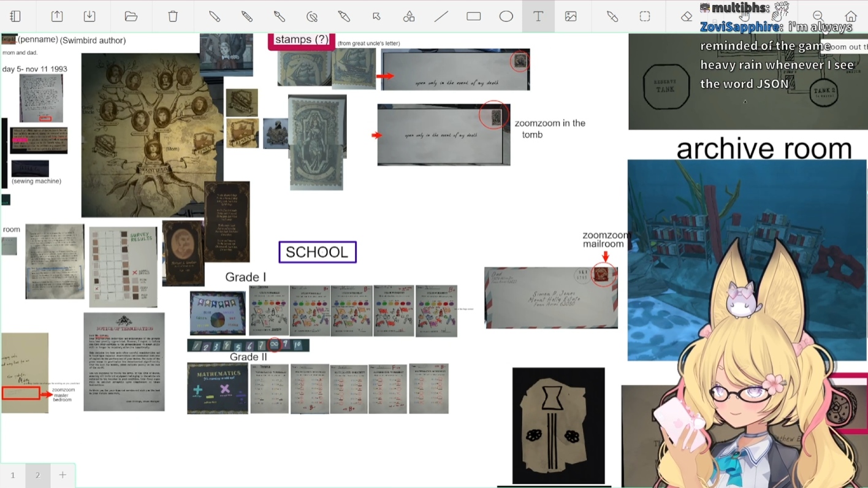868x488 pixels.
Task: Select the family tree image
Action: 152,135
